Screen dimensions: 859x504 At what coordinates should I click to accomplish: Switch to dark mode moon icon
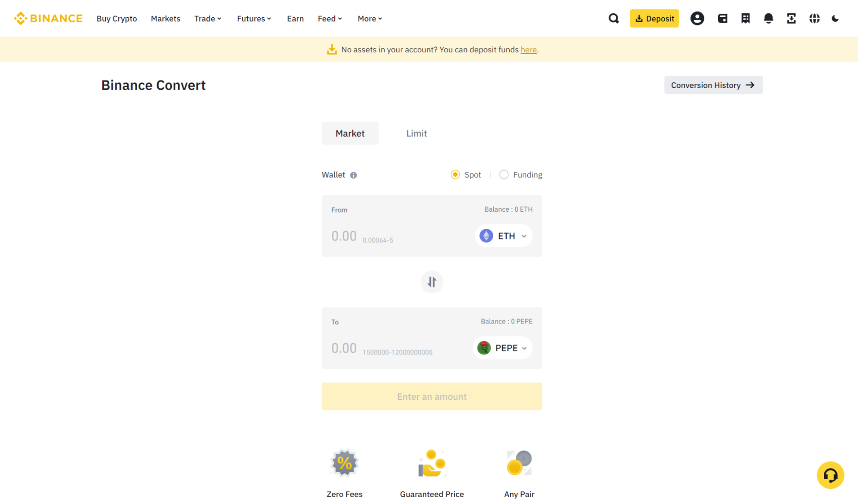coord(835,18)
